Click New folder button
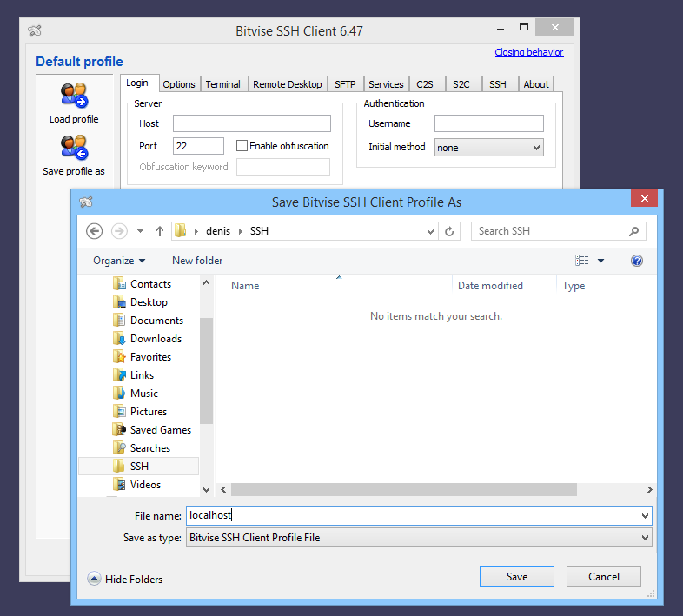The width and height of the screenshot is (683, 616). pos(197,261)
